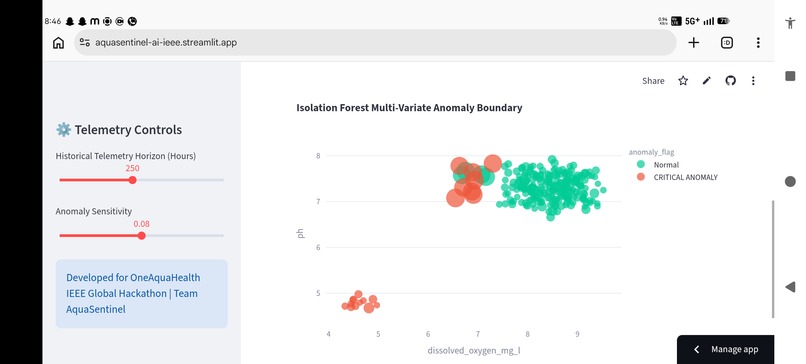Viewport: 806px width, 364px height.
Task: Open the browser home page icon
Action: [59, 43]
